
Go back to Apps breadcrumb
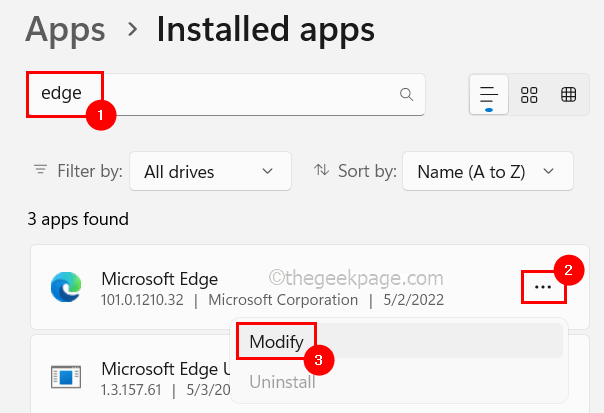65,29
